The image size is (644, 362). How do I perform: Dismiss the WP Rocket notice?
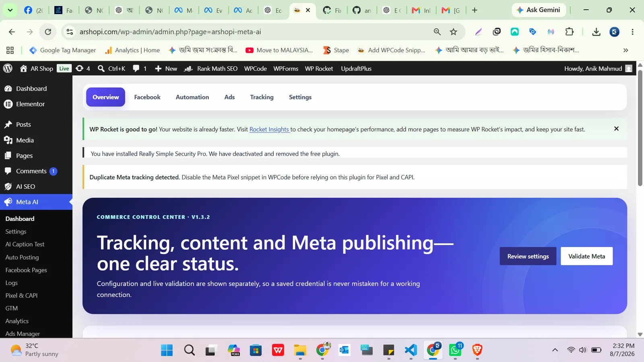point(616,129)
